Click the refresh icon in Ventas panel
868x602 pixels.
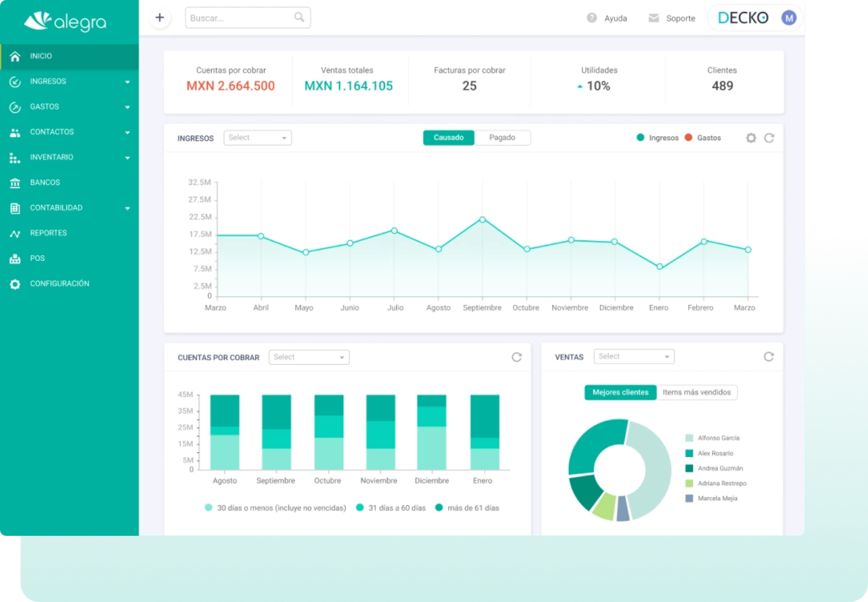768,357
